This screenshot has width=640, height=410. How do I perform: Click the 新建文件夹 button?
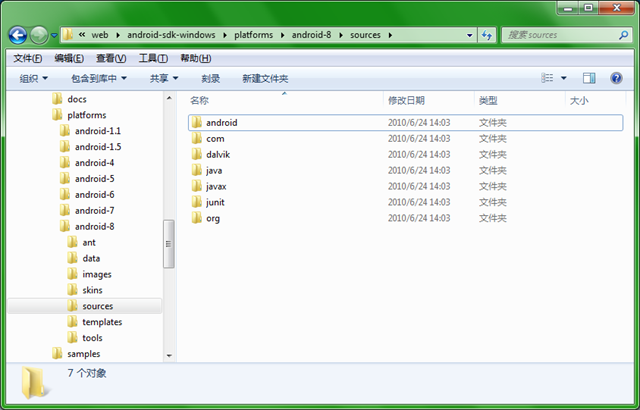point(265,78)
